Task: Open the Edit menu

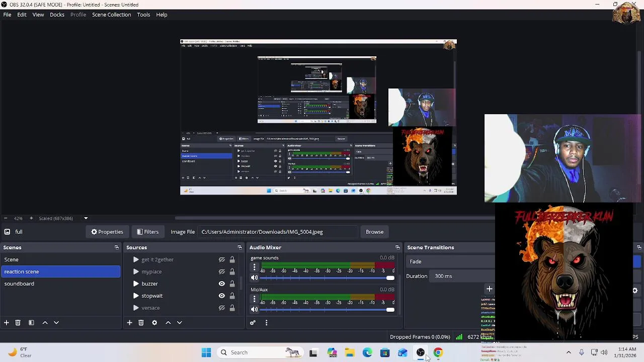Action: point(22,15)
